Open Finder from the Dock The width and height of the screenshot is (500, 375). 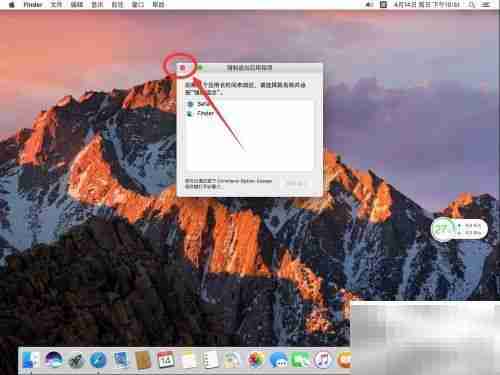click(30, 360)
